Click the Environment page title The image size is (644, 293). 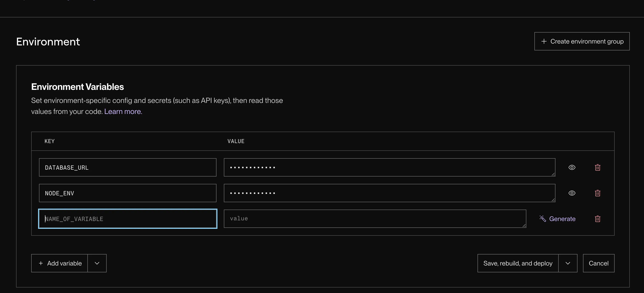[x=48, y=42]
